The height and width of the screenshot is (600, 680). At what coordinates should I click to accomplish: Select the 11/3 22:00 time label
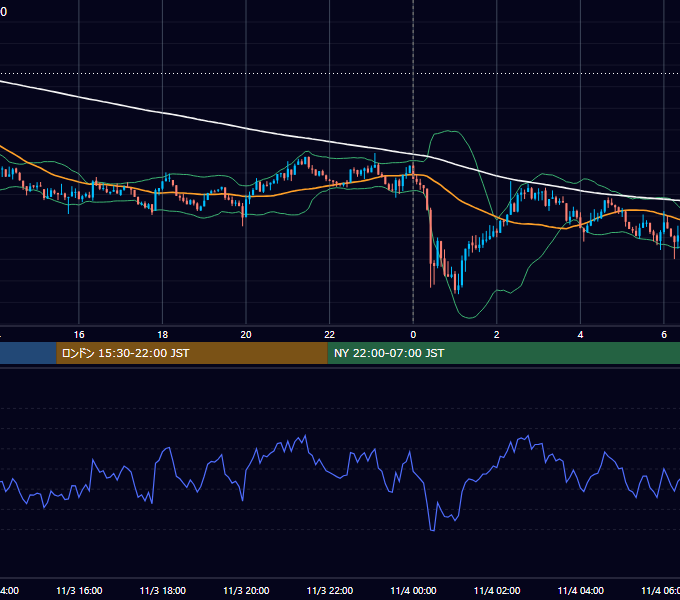(330, 590)
